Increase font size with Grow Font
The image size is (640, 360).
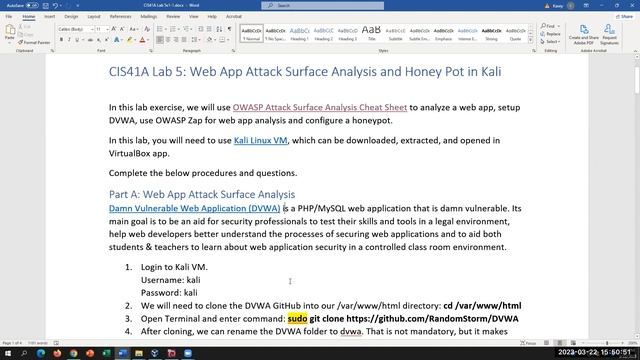114,29
